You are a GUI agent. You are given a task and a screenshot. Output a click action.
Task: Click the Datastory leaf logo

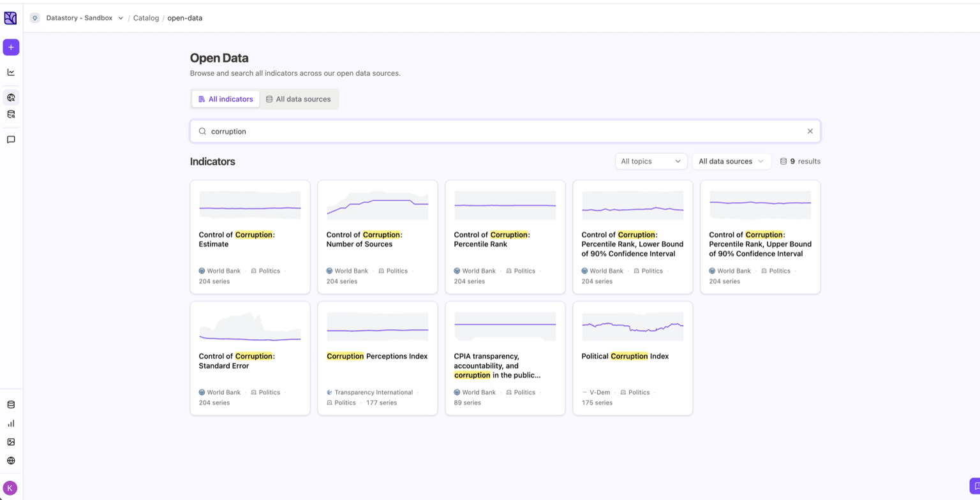point(10,18)
